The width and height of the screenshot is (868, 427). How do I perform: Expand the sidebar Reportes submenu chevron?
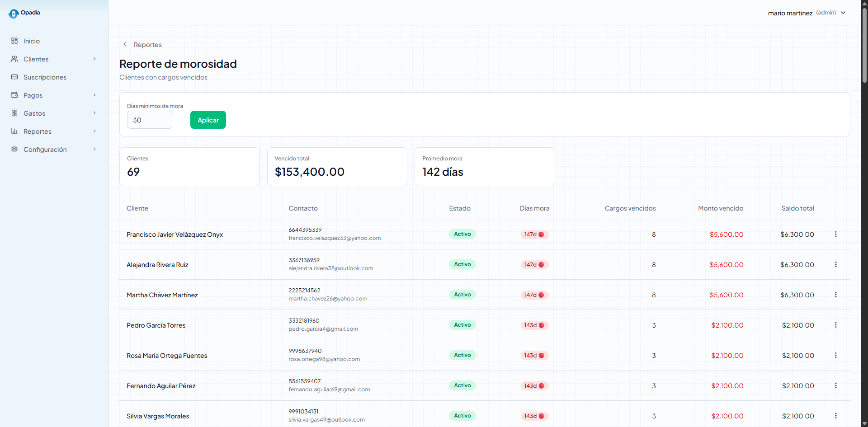pos(94,131)
